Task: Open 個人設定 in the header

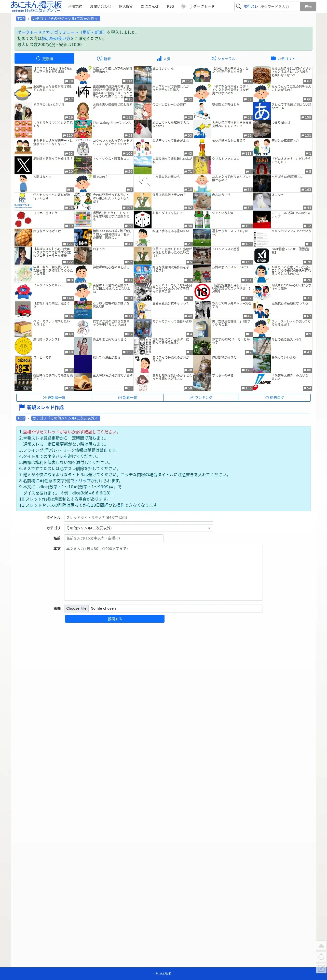Action: pos(126,6)
